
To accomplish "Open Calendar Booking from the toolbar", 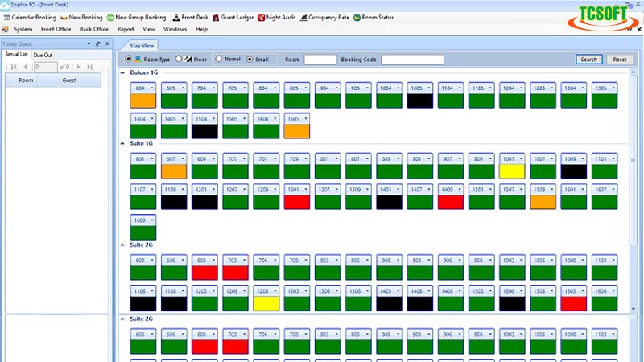I will pos(30,17).
